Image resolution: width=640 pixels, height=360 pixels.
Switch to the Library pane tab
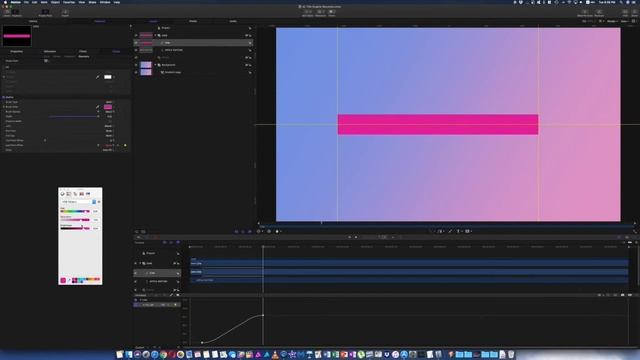tap(33, 21)
